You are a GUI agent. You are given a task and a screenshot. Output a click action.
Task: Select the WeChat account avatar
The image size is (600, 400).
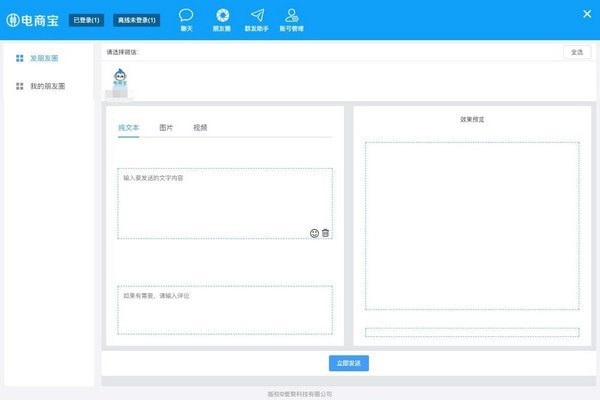(x=120, y=77)
